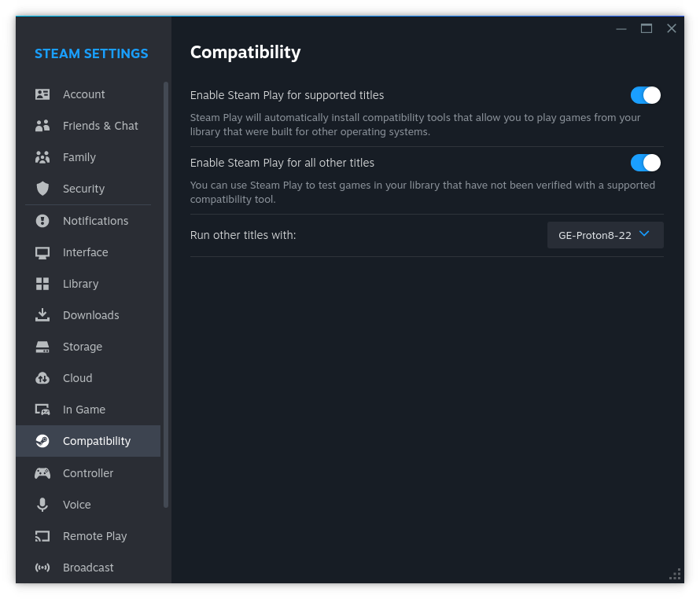Screen dimensions: 700x599
Task: Open the Storage settings page
Action: point(88,347)
